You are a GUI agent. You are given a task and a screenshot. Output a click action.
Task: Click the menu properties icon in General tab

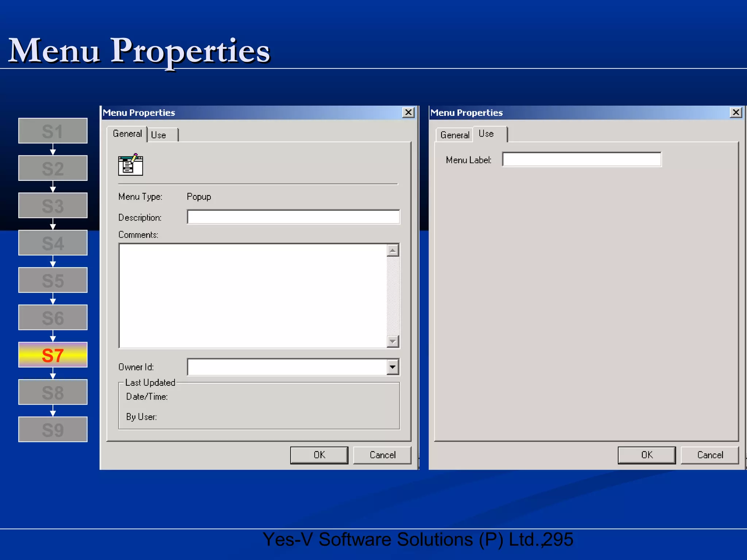[x=130, y=164]
